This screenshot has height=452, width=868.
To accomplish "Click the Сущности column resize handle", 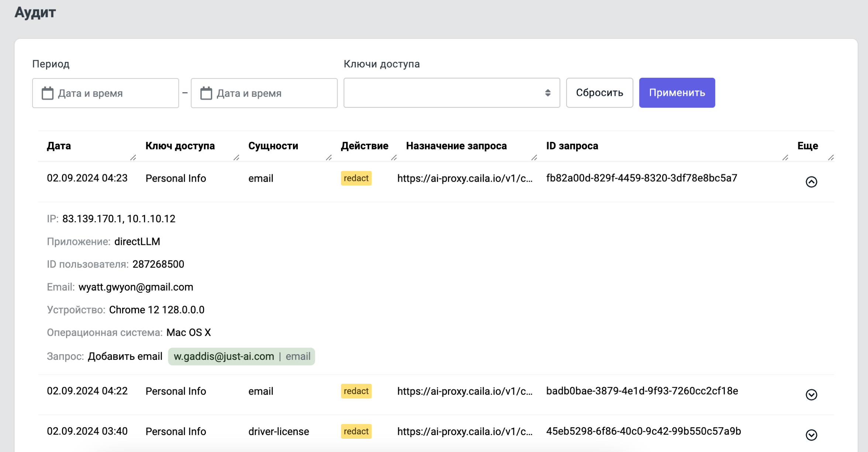I will (329, 158).
